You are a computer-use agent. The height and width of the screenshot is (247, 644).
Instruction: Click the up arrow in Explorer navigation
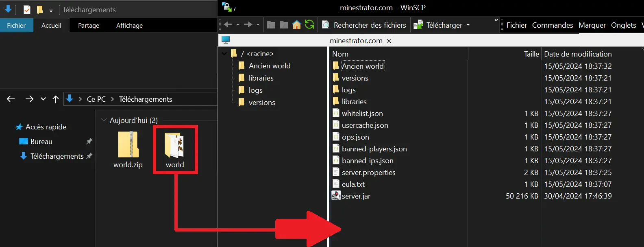click(56, 99)
